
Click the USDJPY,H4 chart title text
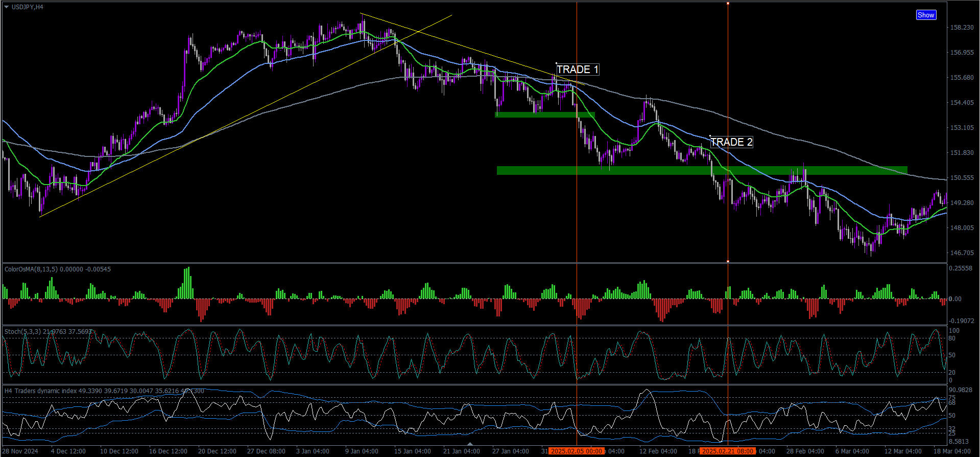tap(28, 7)
